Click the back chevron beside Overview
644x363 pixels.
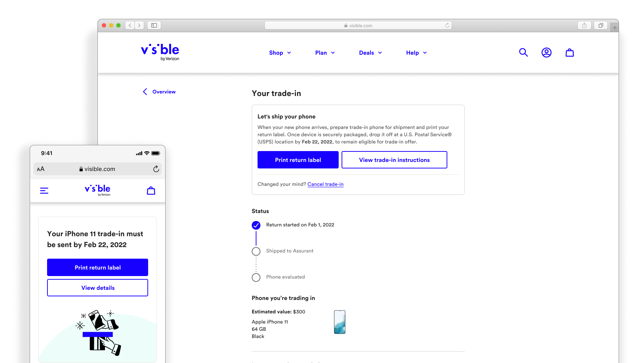(145, 92)
